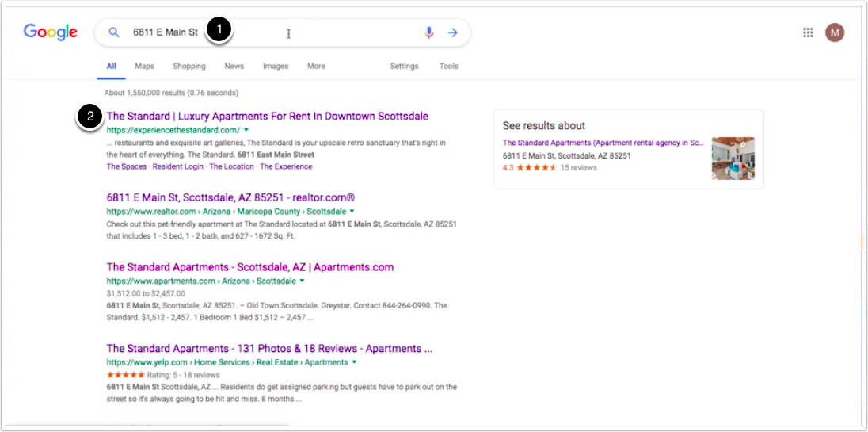This screenshot has height=432, width=868.
Task: Click the 15 reviews text in side panel
Action: [x=578, y=167]
